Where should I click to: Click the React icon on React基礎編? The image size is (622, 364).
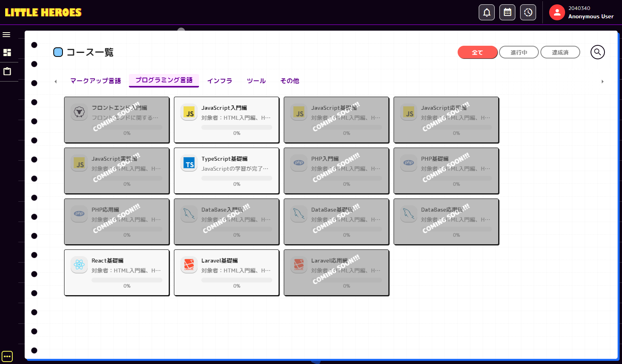(x=79, y=265)
